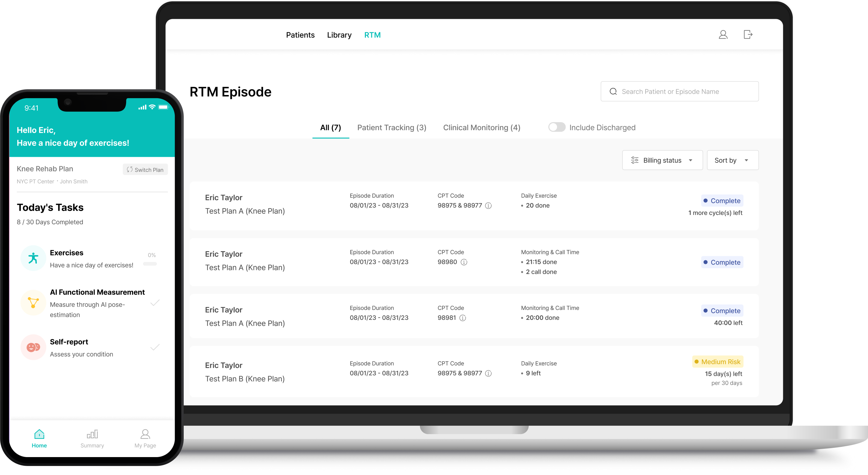Screen dimensions: 868x475
Task: Click info icon next to CPT 98980
Action: (x=464, y=262)
